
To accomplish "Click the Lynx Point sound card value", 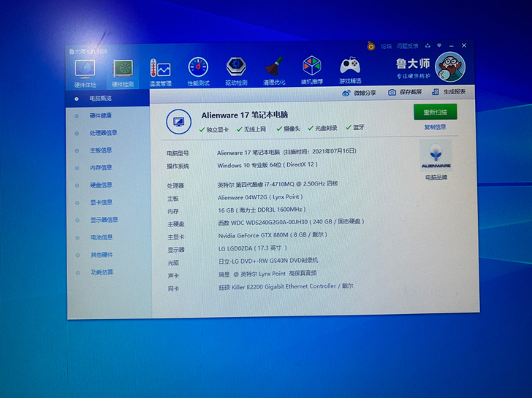I will 267,274.
